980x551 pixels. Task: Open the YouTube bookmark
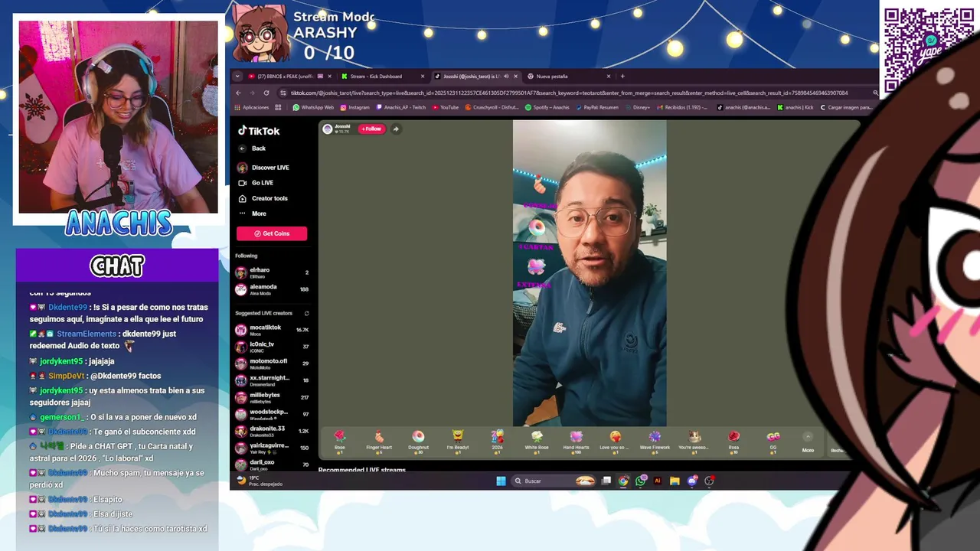pyautogui.click(x=445, y=107)
